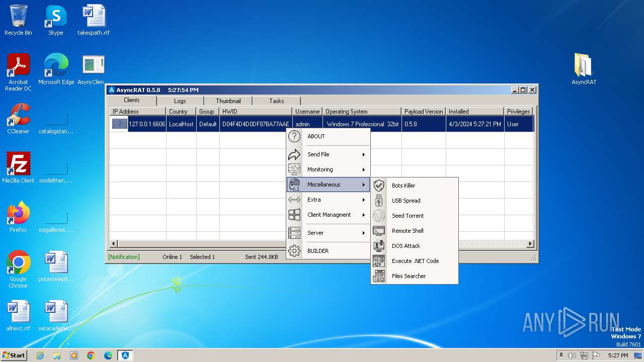Image resolution: width=644 pixels, height=362 pixels.
Task: Select the Acrobat Reader DC shortcut
Action: click(18, 72)
